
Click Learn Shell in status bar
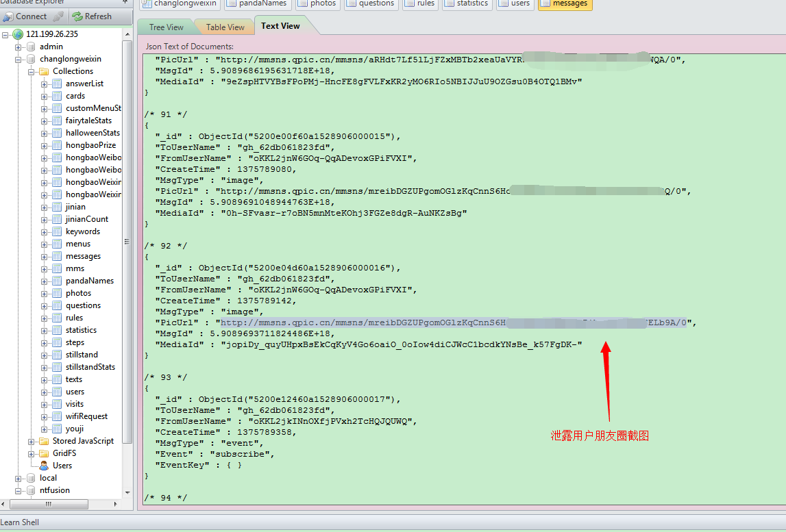click(x=20, y=522)
